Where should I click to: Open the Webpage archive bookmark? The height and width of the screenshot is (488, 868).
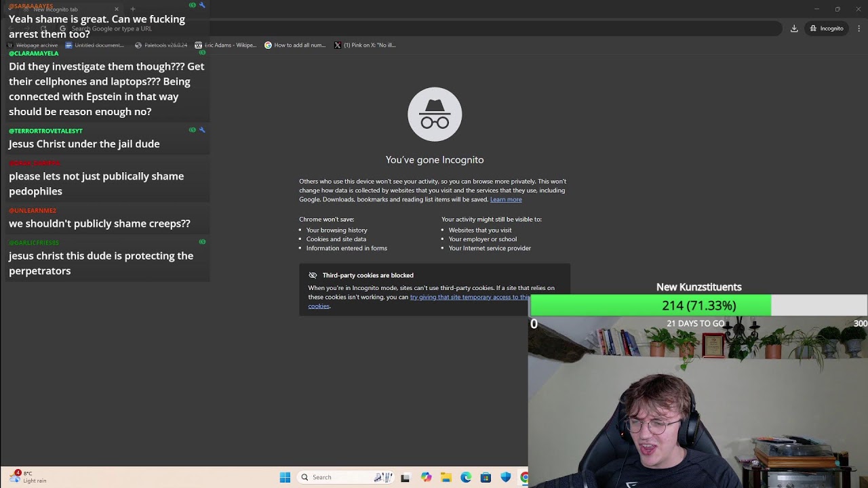point(33,45)
